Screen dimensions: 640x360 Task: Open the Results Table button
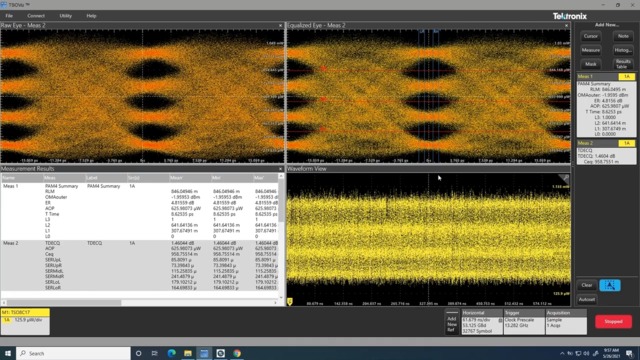[623, 64]
